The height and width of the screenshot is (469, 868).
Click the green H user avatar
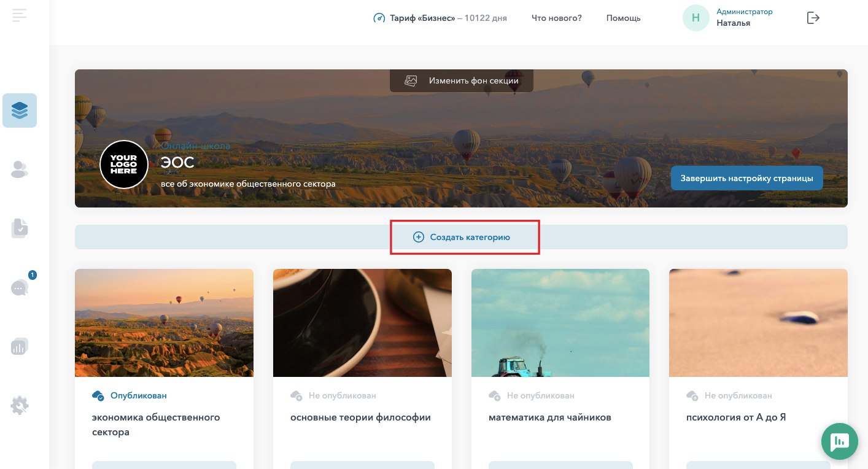click(696, 18)
